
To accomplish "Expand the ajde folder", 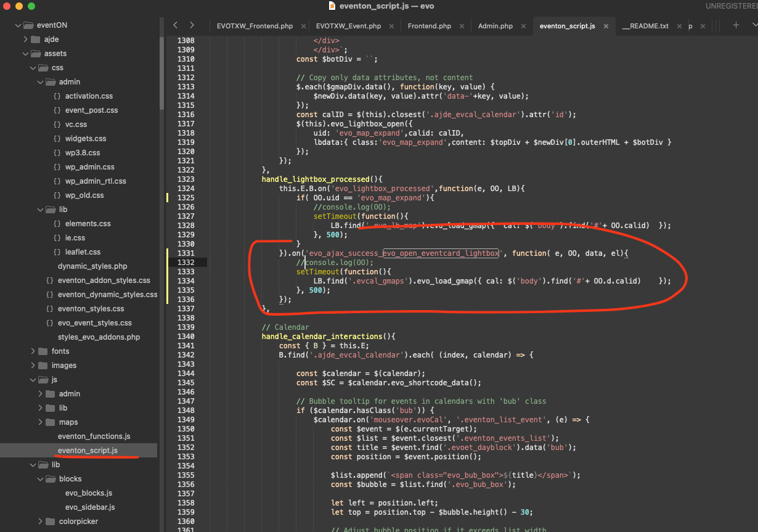I will 26,39.
